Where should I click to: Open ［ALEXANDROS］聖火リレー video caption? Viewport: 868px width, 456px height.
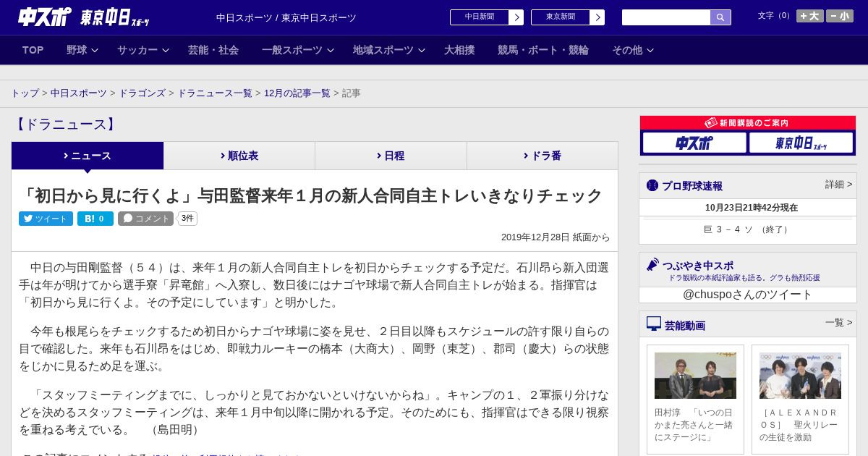[x=800, y=425]
